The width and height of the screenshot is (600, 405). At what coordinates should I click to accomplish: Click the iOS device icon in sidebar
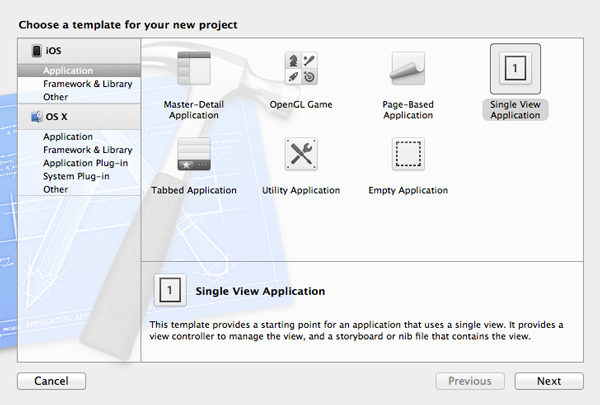pyautogui.click(x=36, y=51)
